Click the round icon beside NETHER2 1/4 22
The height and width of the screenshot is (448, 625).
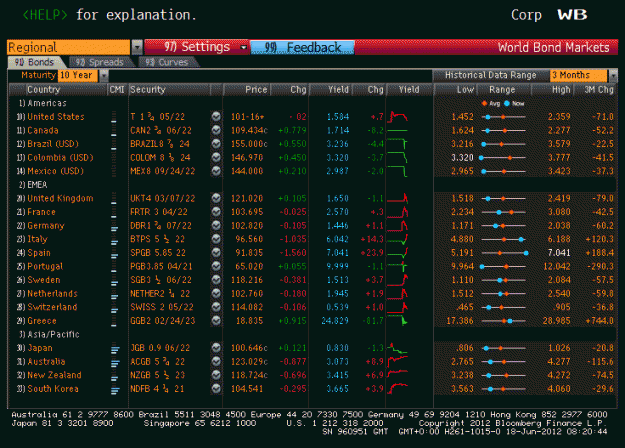216,293
